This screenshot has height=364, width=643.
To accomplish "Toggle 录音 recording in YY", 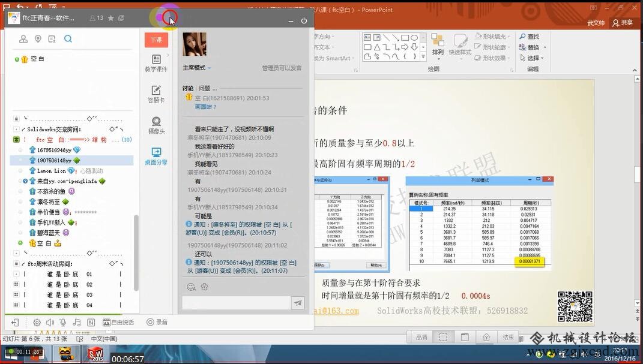I will coord(157,322).
